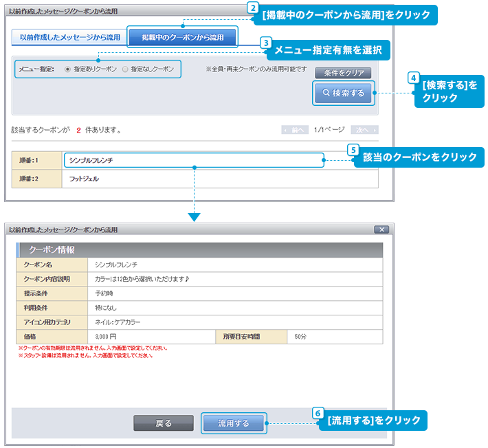Click the blue downward arrow between dialogs

pos(195,216)
